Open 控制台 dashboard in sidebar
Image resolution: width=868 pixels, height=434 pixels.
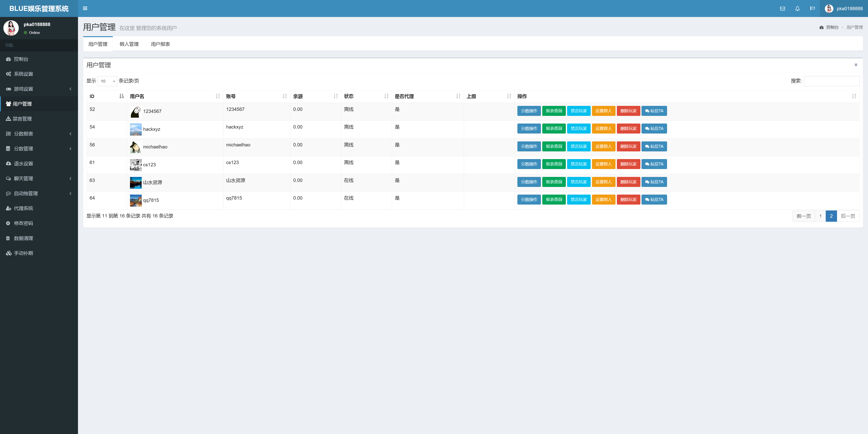tap(21, 59)
